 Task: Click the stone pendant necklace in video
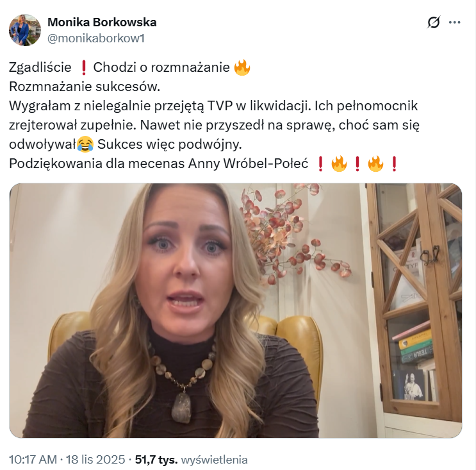pos(181,407)
